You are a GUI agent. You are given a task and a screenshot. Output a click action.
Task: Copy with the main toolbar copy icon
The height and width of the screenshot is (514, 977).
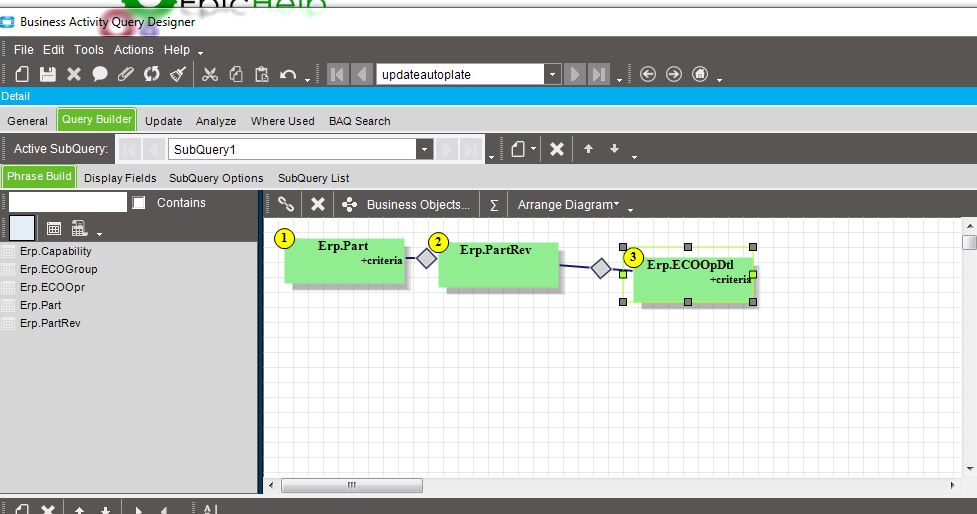[236, 74]
